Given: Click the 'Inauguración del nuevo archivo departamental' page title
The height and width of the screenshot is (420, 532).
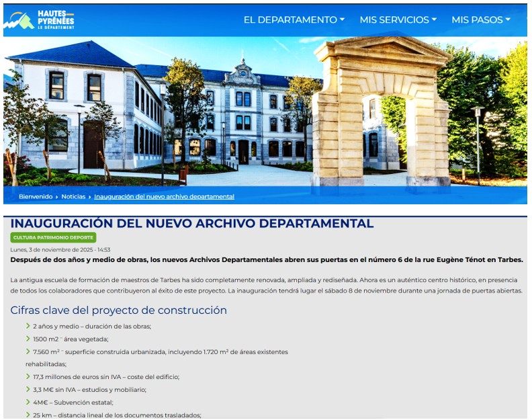Looking at the screenshot, I should (192, 224).
